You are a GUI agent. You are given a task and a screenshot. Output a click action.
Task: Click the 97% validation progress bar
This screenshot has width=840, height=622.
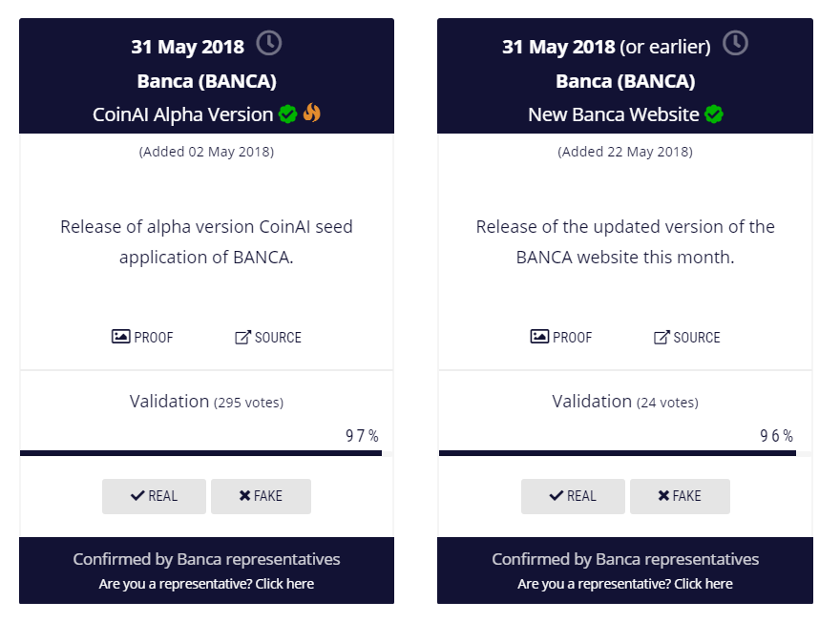tap(200, 453)
